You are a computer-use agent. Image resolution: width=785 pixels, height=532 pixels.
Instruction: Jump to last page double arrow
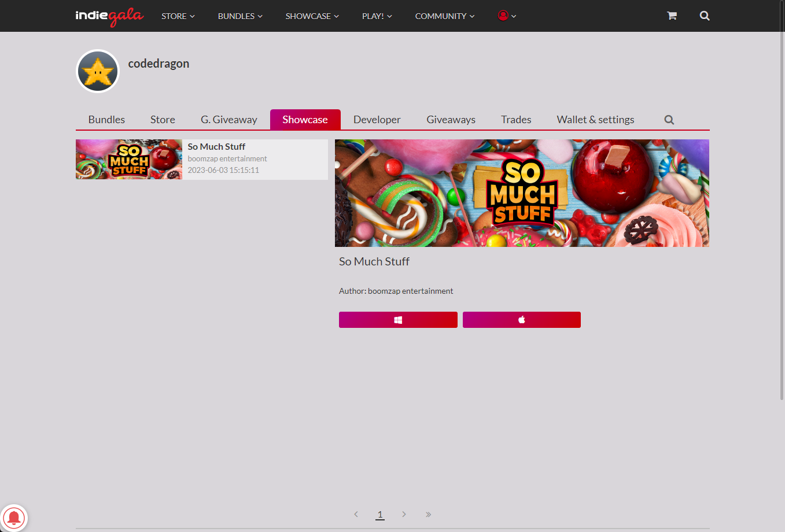click(429, 514)
